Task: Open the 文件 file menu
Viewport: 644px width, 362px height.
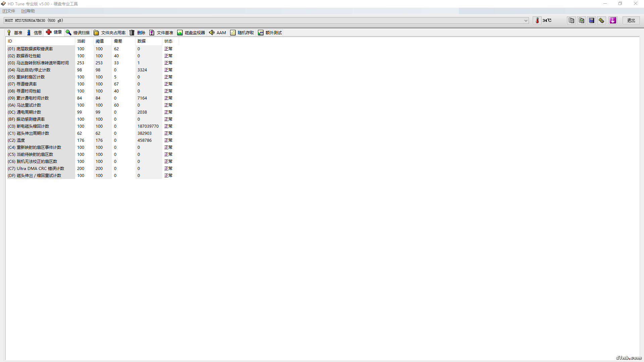Action: click(9, 11)
